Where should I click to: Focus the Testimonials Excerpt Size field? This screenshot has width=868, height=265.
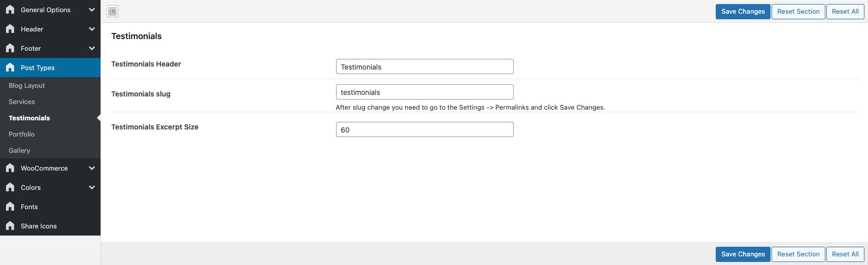coord(424,129)
